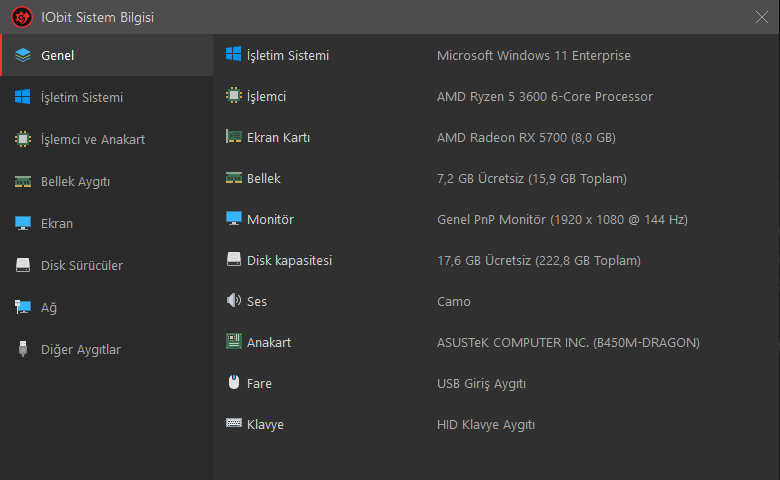Click the Fare mouse icon
Viewport: 780px width, 480px height.
[x=234, y=383]
